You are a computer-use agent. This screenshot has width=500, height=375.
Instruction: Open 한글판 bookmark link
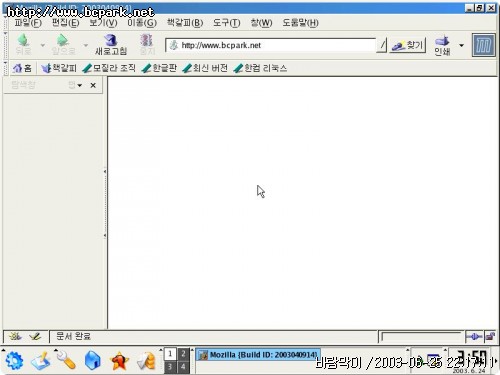click(159, 68)
